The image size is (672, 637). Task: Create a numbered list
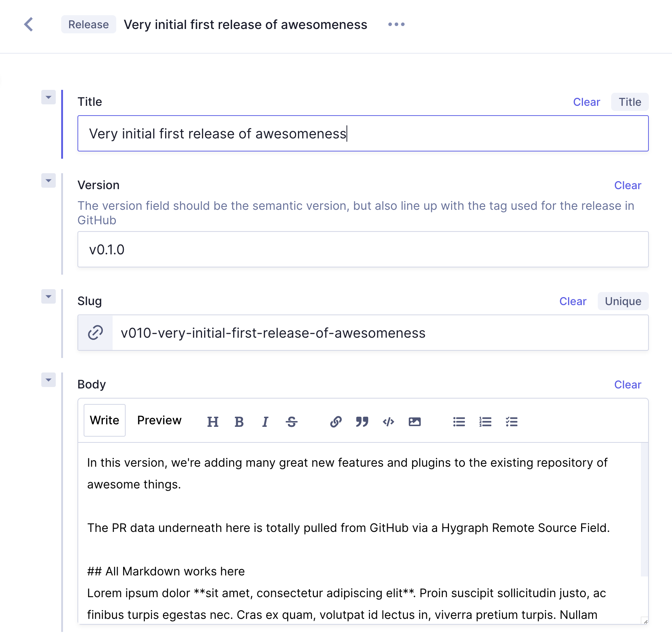(485, 421)
